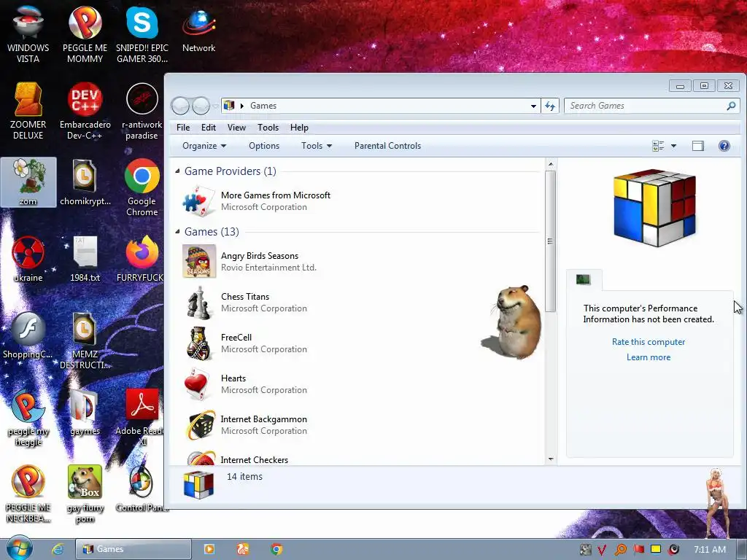Image resolution: width=747 pixels, height=560 pixels.
Task: Open Windows Media Player taskbar icon
Action: (x=209, y=549)
